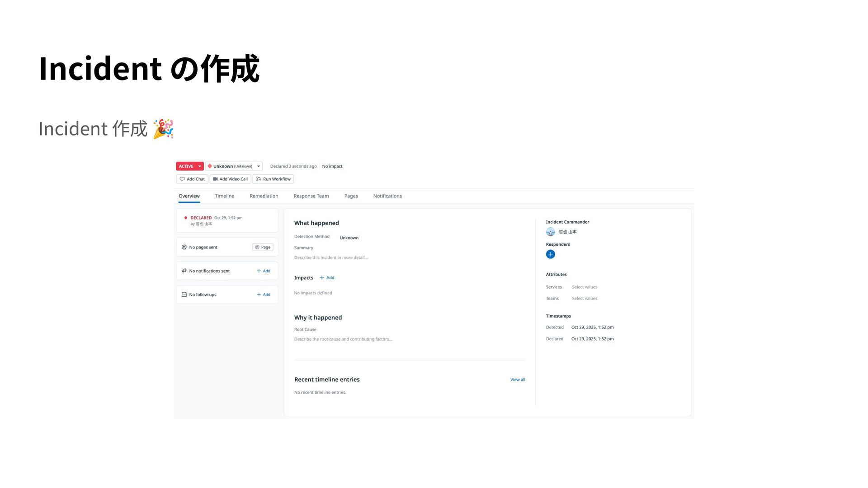
Task: Add an impact next to Impacts
Action: 327,278
